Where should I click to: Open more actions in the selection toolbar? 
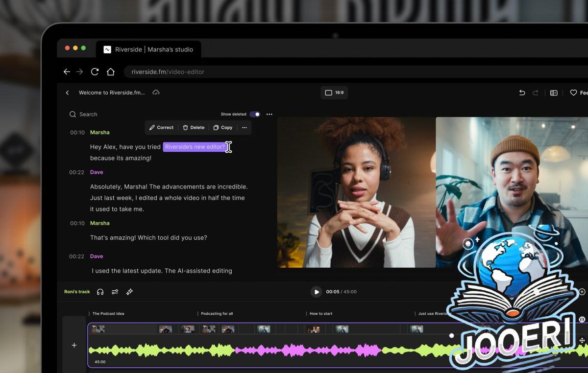pyautogui.click(x=244, y=127)
